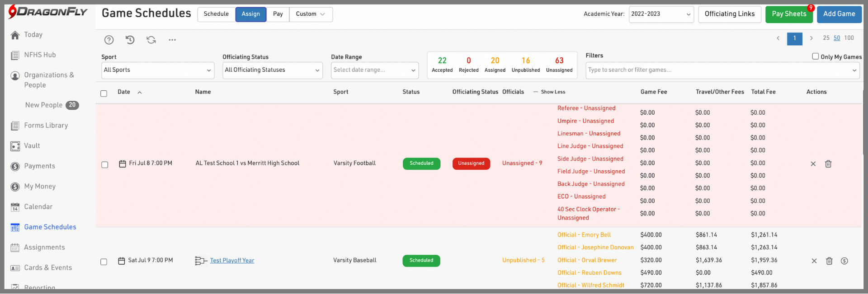Expand the Officiating Status dropdown
Viewport: 868px width, 294px height.
[x=272, y=70]
